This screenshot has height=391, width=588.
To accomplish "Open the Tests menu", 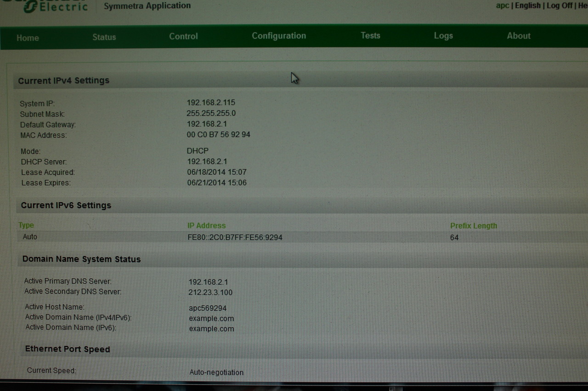I will [x=370, y=35].
